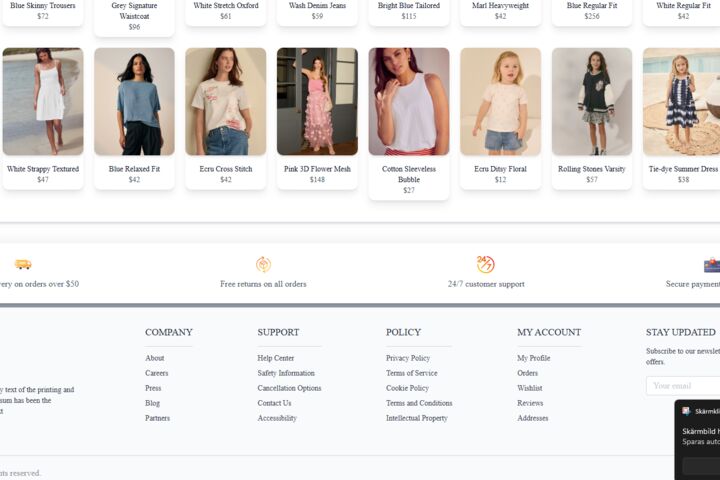This screenshot has width=720, height=480.
Task: Click the $57 price on Rolling Stones Varsity
Action: tap(592, 180)
